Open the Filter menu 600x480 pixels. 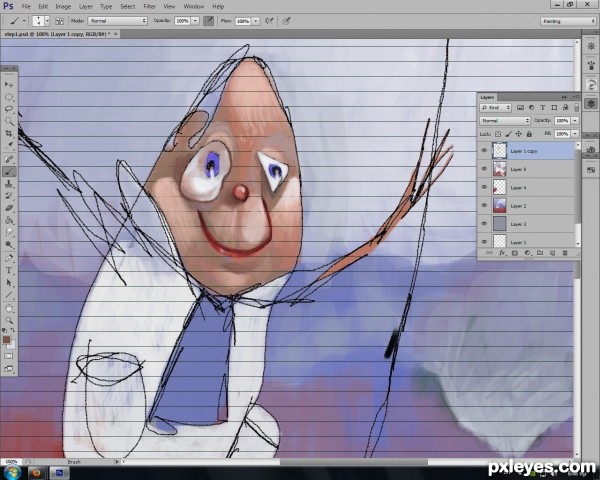(x=149, y=7)
